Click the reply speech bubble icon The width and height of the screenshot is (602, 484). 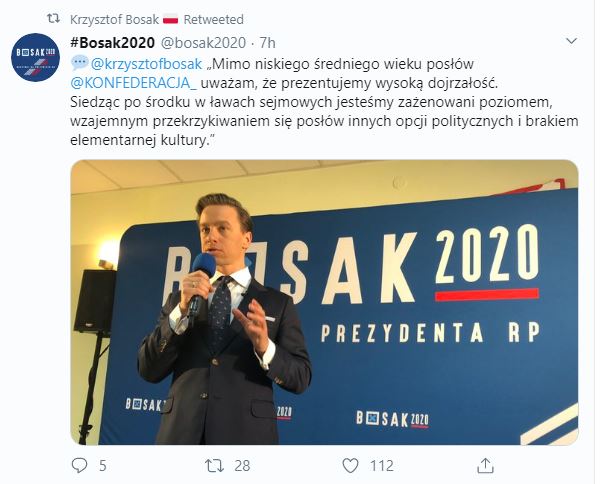[79, 466]
